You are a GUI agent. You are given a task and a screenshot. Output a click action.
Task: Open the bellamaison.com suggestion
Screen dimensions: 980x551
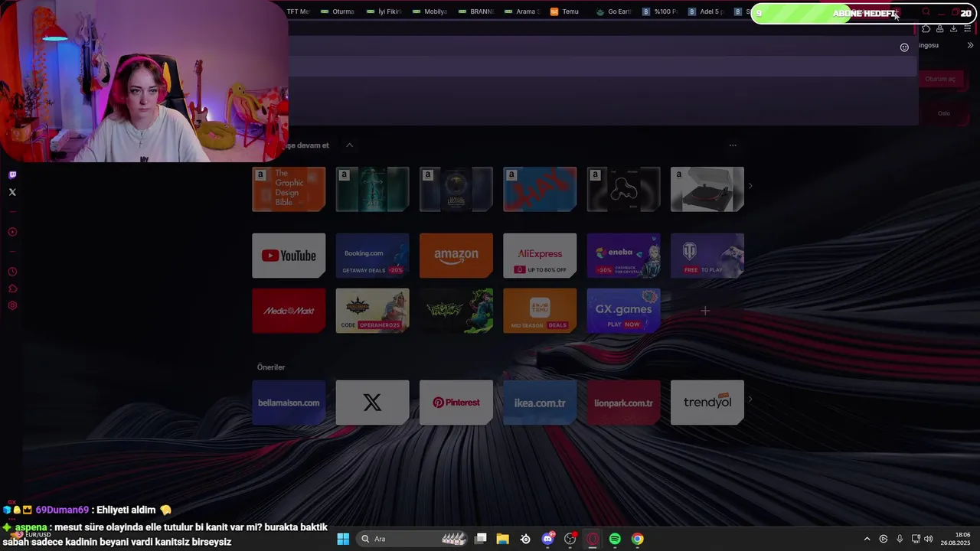click(289, 403)
